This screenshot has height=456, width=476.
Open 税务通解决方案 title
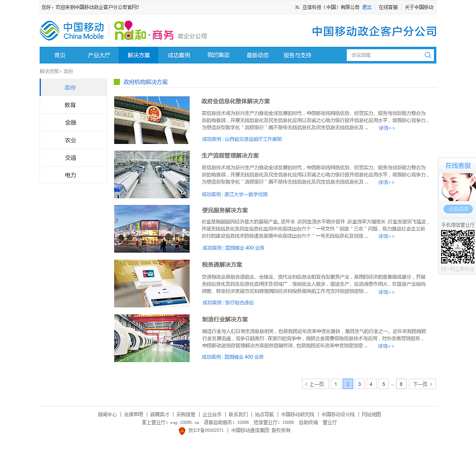tap(222, 264)
